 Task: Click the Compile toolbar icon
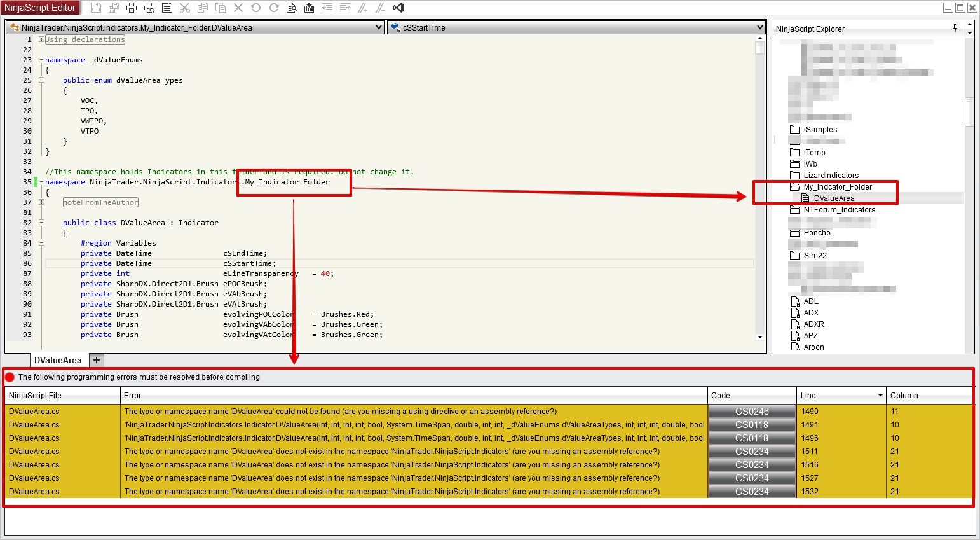tap(310, 8)
